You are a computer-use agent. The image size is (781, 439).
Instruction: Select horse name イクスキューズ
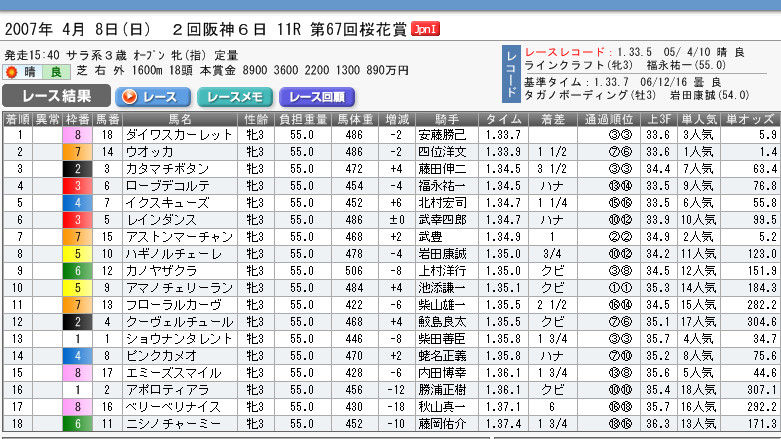(x=167, y=203)
